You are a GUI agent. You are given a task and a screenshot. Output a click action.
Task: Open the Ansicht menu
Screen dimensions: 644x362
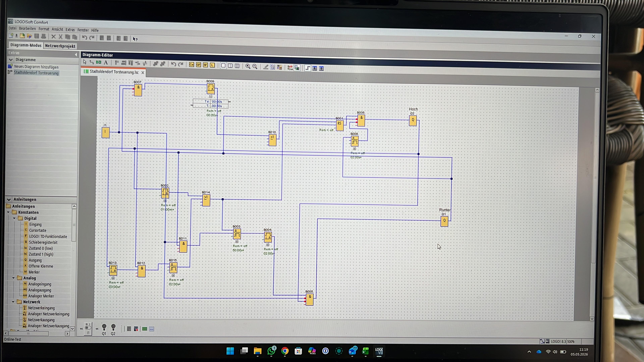click(x=57, y=29)
